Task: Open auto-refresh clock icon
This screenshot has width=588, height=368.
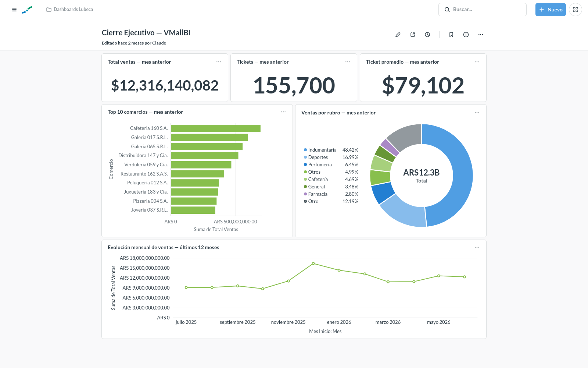Action: pyautogui.click(x=427, y=35)
